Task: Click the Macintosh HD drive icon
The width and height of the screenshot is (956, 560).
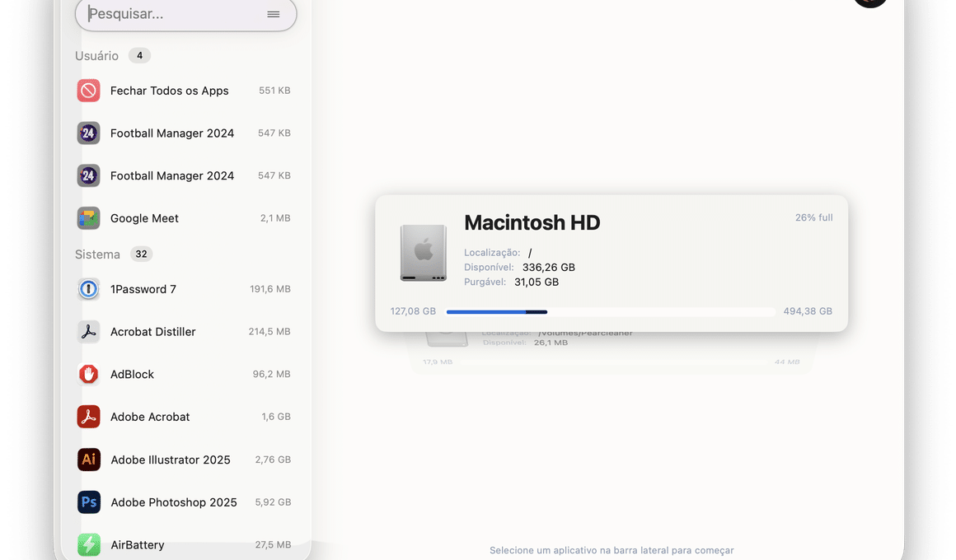Action: click(x=423, y=252)
